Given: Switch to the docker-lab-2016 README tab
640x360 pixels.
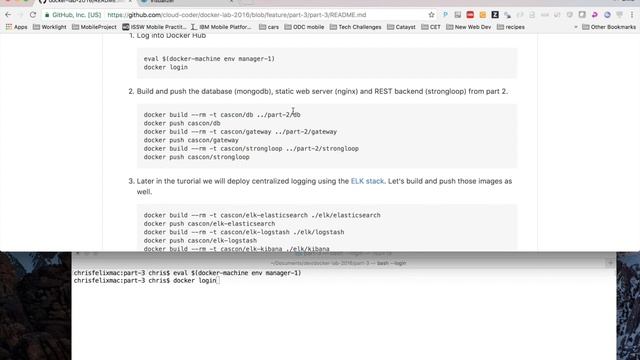Looking at the screenshot, I should click(84, 2).
